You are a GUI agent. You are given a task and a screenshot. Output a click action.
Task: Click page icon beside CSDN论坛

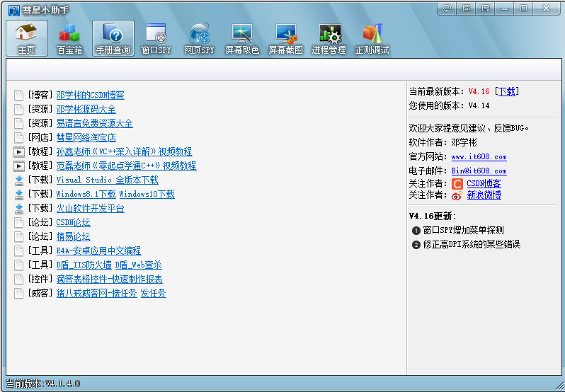click(x=18, y=222)
